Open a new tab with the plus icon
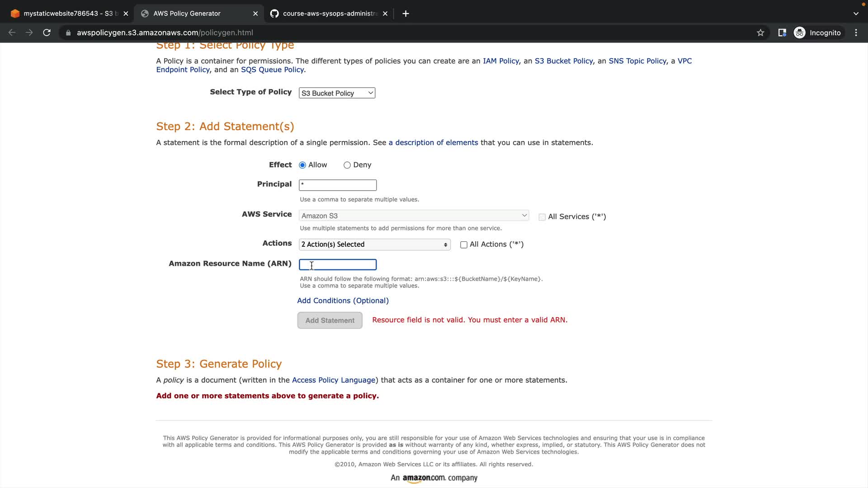 406,14
